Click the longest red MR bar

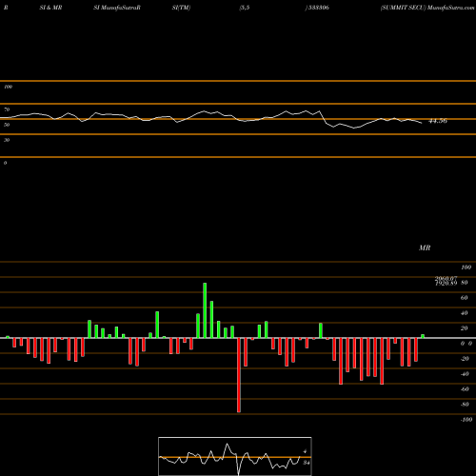point(239,375)
